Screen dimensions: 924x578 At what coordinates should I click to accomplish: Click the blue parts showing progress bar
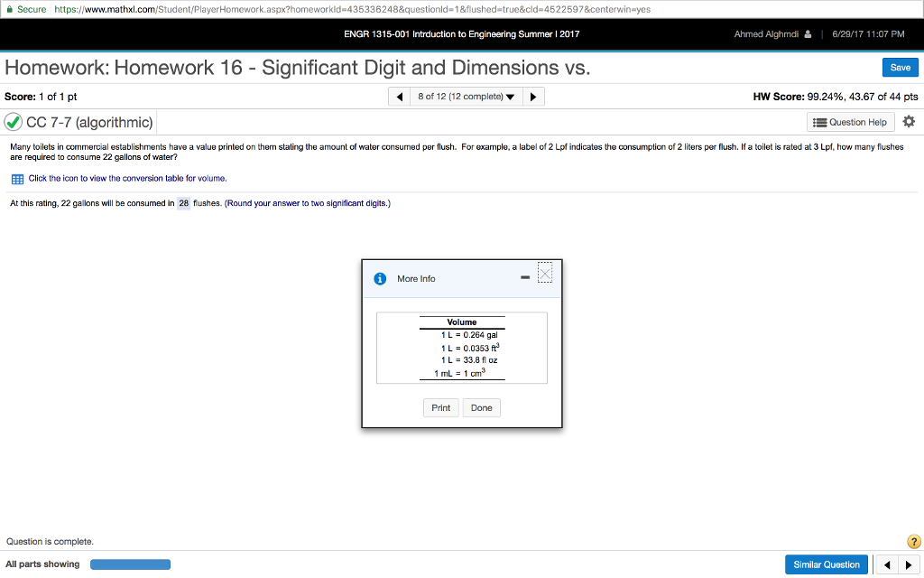(x=131, y=565)
